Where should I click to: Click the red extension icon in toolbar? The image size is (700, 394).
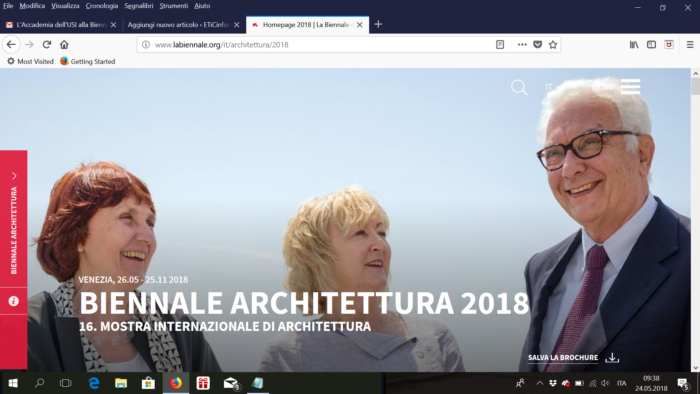(669, 45)
